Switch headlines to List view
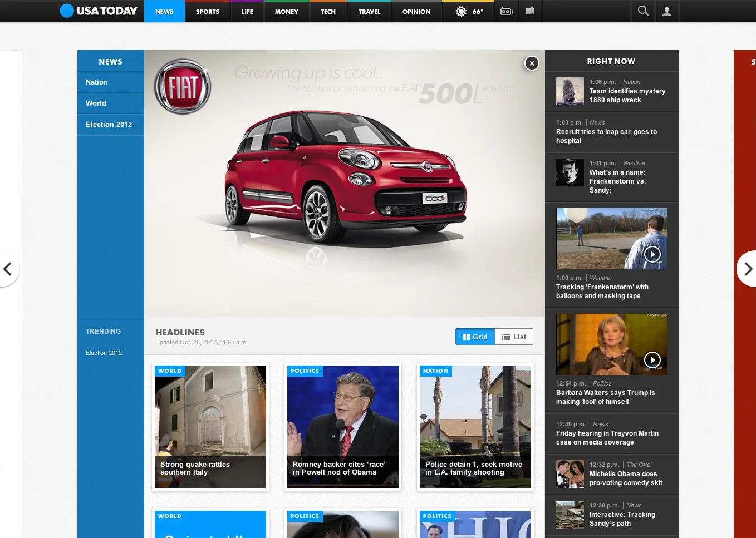 [x=514, y=337]
